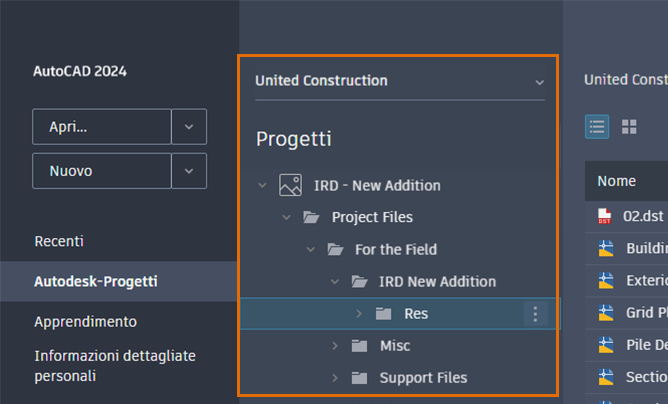Viewport: 668px width, 404px height.
Task: Click the 02.dst file icon
Action: click(x=604, y=215)
